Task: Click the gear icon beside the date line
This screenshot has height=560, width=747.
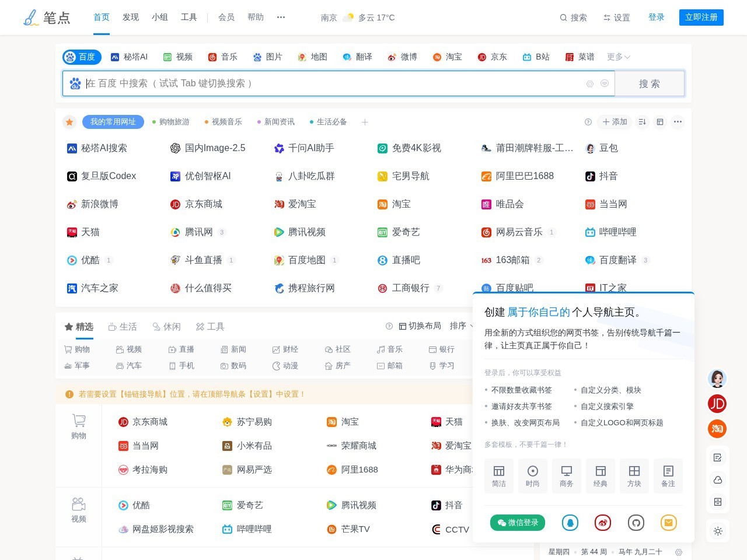Action: pos(679,552)
